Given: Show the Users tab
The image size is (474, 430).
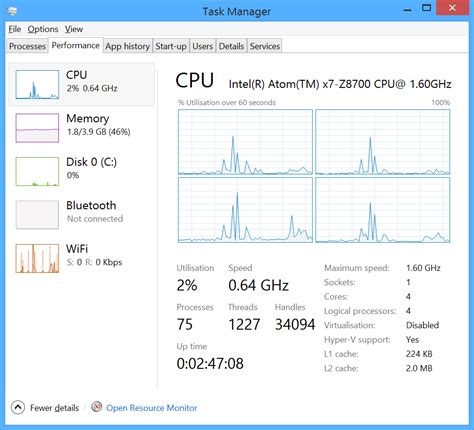Looking at the screenshot, I should coord(203,46).
